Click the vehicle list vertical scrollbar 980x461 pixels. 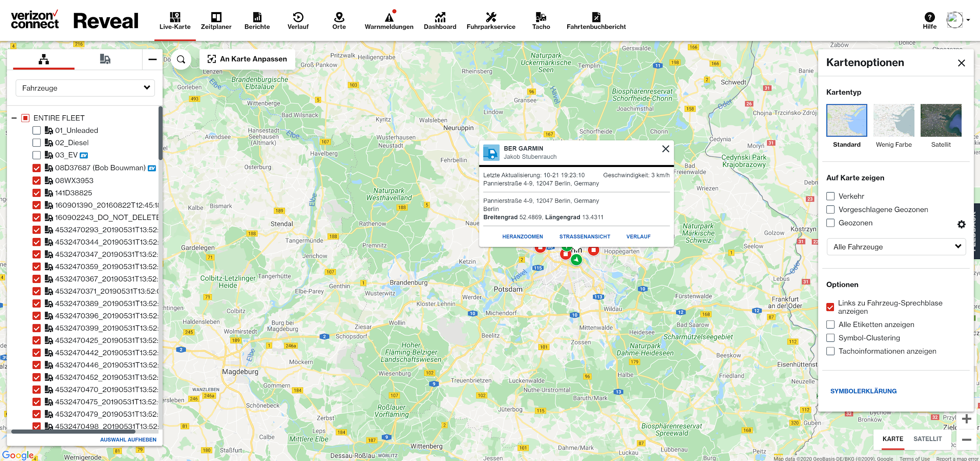click(x=160, y=133)
